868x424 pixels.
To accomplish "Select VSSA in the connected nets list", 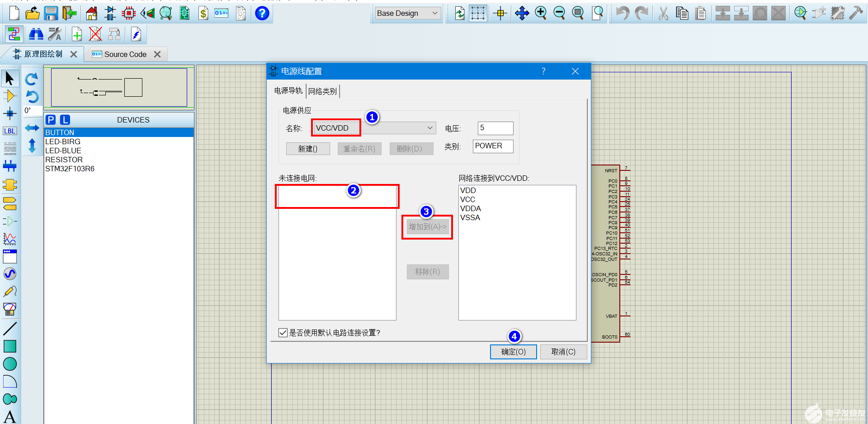I will tap(517, 217).
